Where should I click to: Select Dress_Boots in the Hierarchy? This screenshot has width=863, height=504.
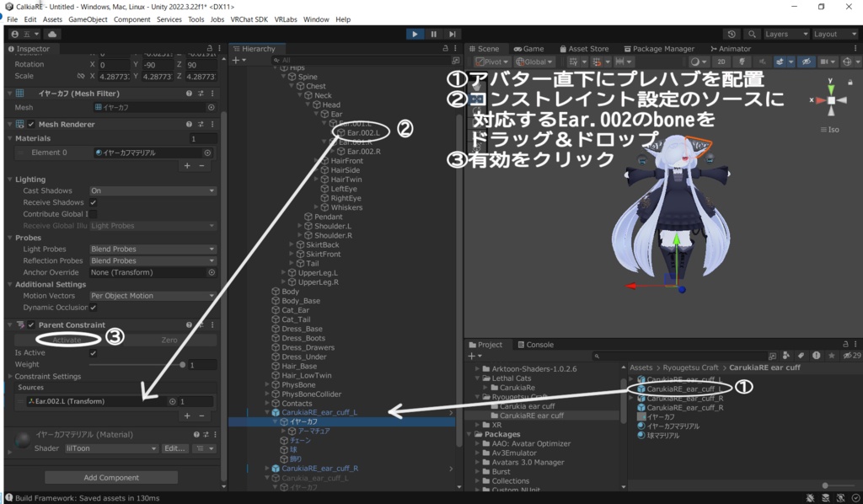303,338
